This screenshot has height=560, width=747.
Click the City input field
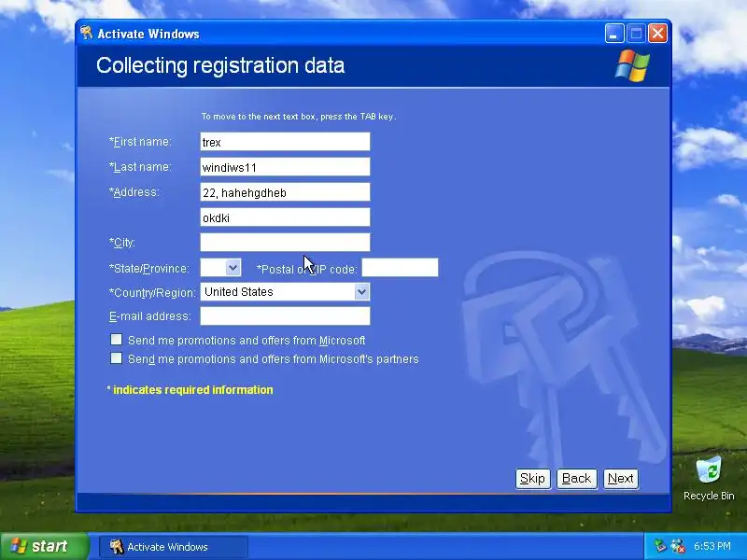[x=285, y=243]
